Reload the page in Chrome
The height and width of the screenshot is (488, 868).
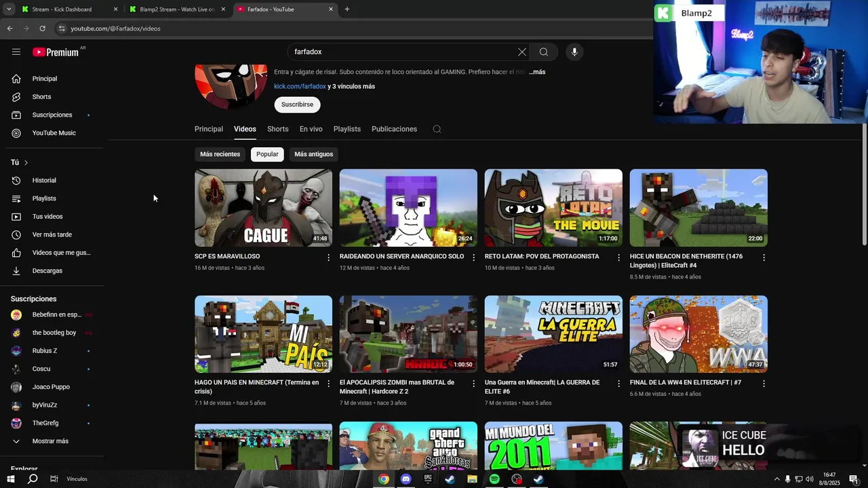tap(42, 28)
